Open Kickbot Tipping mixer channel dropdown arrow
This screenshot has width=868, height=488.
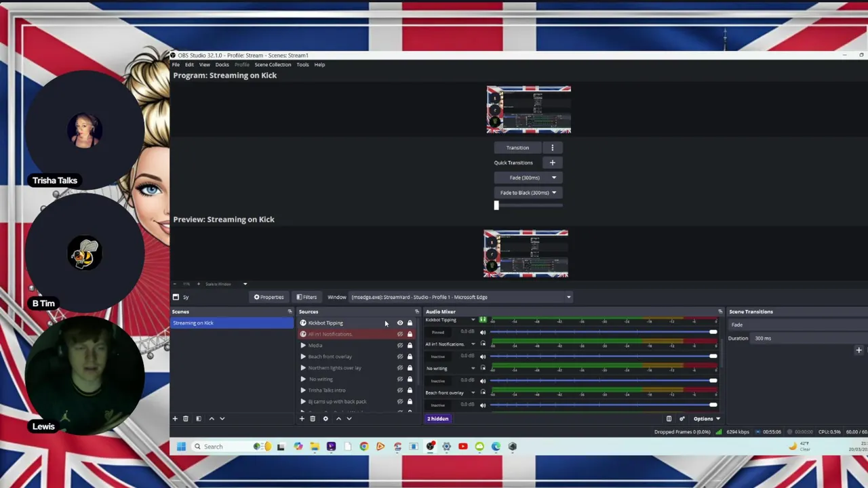[x=473, y=320]
